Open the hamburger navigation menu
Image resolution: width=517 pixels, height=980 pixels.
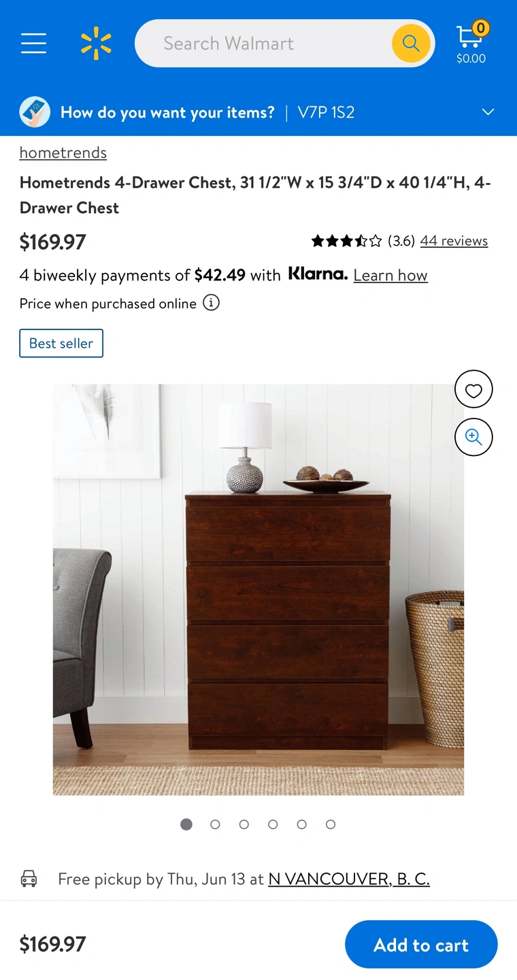click(x=33, y=44)
